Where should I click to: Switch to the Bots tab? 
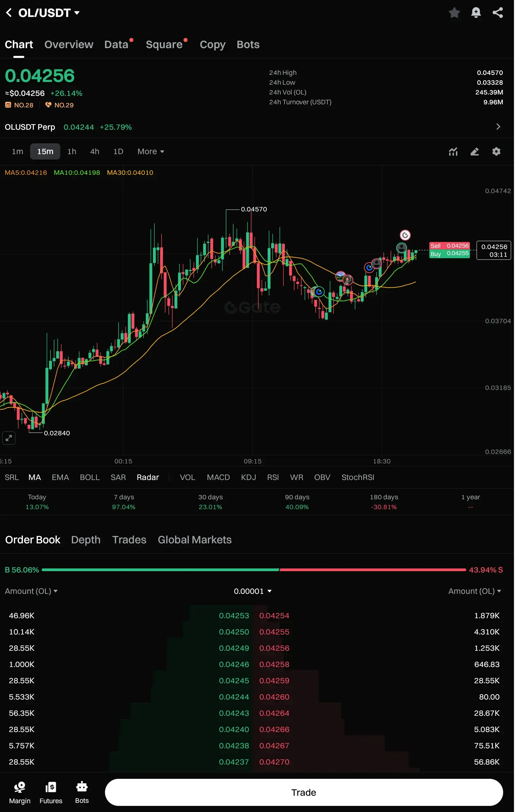(248, 44)
